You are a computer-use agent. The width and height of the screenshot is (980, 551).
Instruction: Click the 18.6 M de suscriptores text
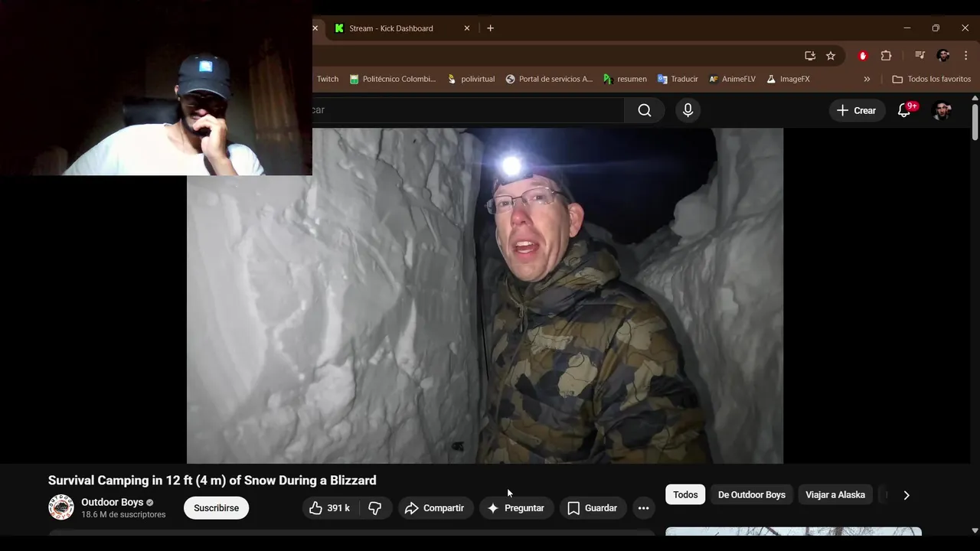click(x=123, y=515)
